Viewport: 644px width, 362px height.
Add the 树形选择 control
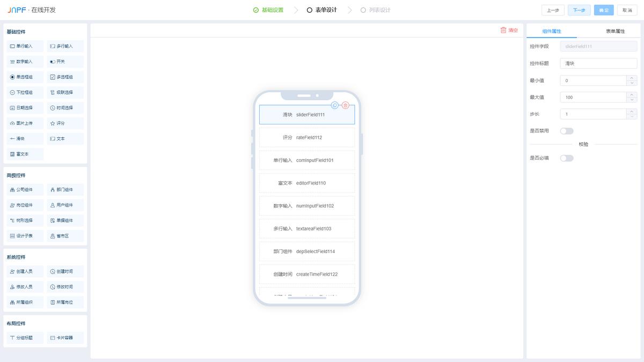[25, 220]
